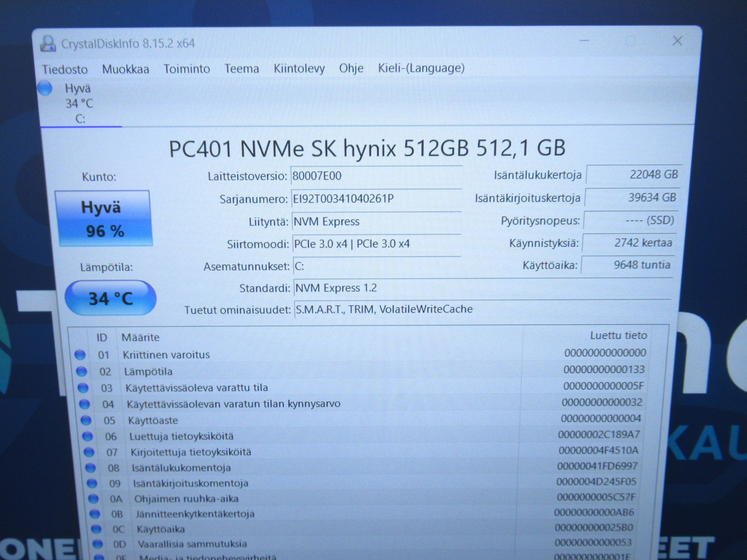Click raw value 00000004F4510A
The width and height of the screenshot is (747, 560).
tap(599, 450)
